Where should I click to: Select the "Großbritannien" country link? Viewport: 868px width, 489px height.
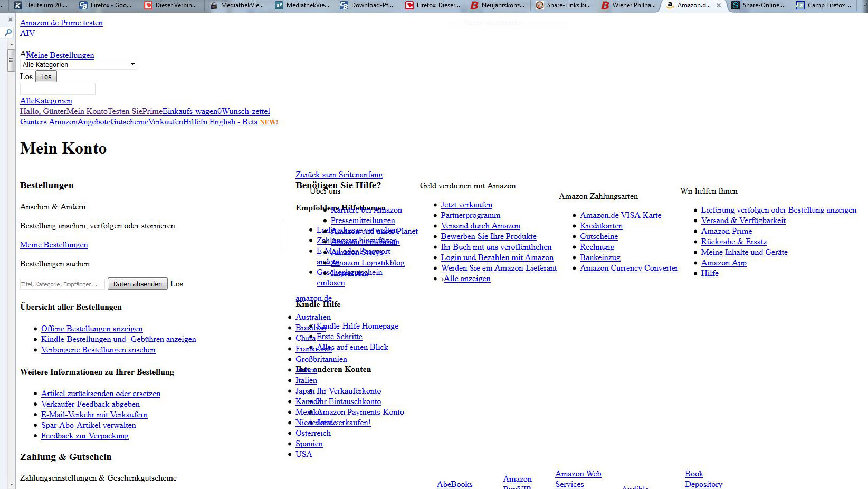pos(321,359)
